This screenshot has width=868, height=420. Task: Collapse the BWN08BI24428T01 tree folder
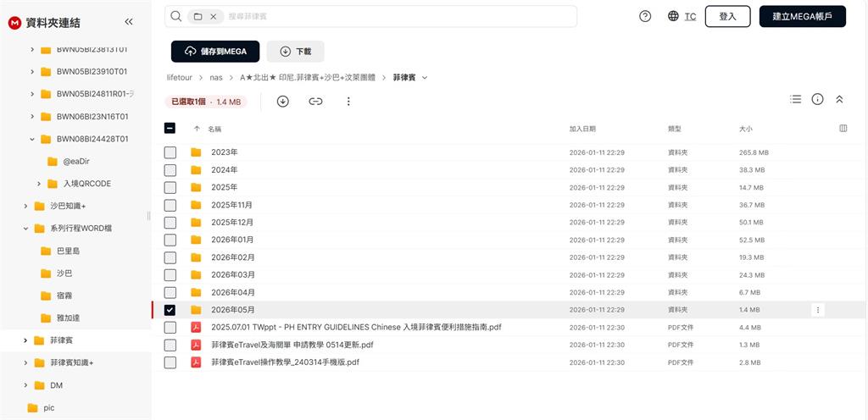point(32,139)
